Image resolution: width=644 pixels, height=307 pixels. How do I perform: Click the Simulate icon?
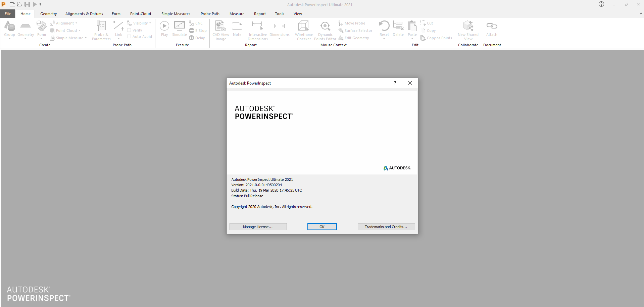click(179, 26)
